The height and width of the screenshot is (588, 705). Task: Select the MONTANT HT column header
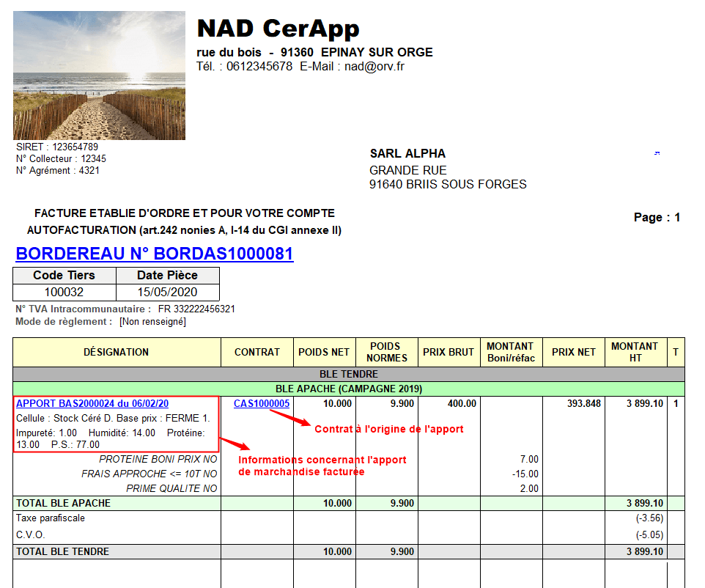[x=635, y=352]
